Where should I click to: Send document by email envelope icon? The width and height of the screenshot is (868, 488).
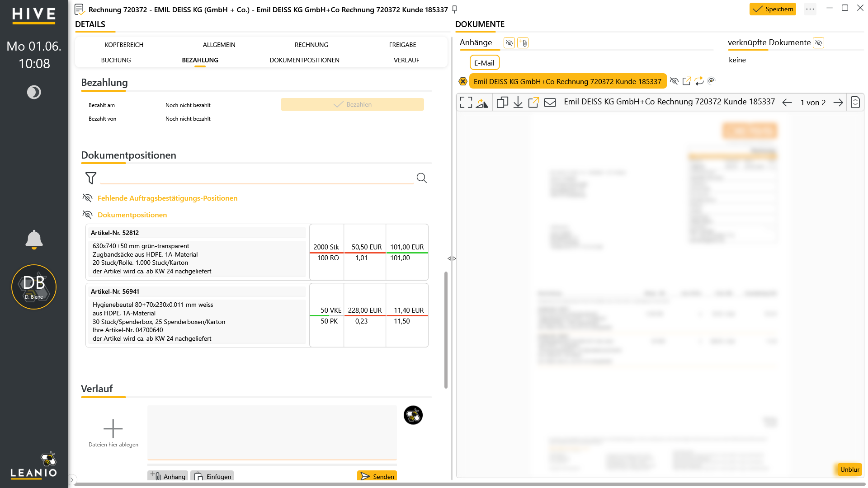(x=550, y=103)
